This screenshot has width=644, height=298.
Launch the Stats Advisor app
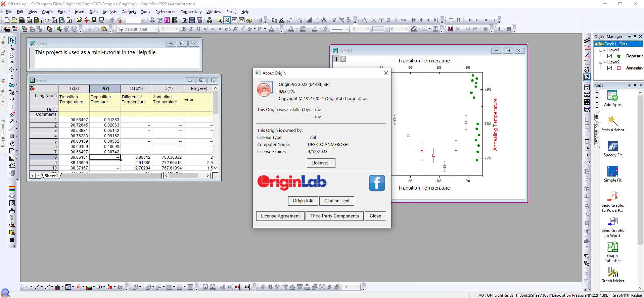point(613,124)
